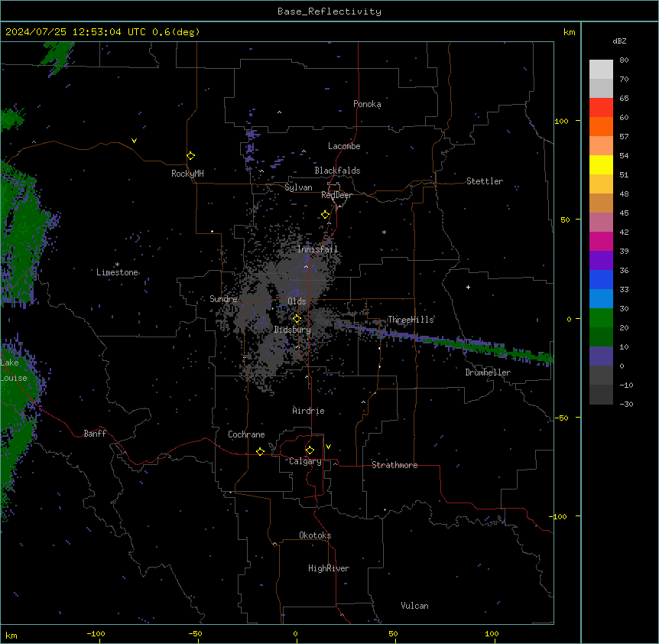Click the yellow diamond marker below Olds

click(297, 319)
